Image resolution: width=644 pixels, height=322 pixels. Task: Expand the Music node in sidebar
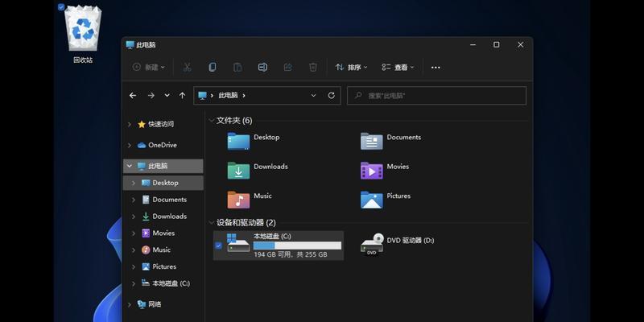[x=134, y=250]
